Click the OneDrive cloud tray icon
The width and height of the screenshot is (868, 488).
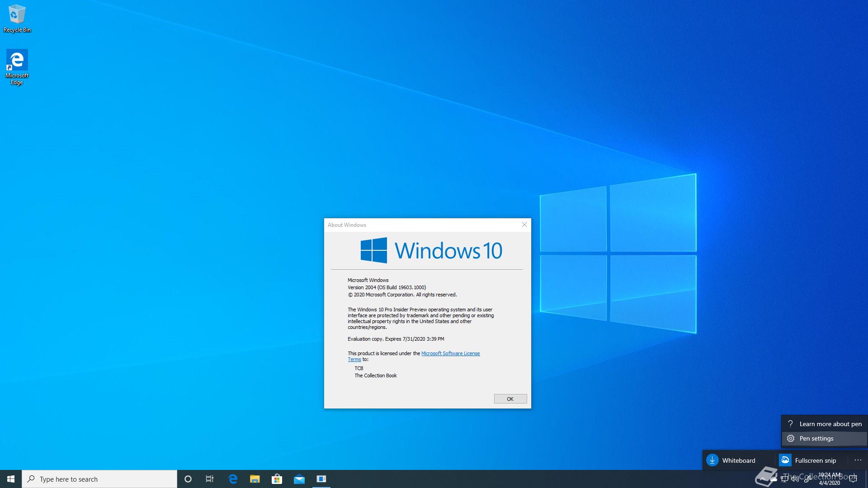click(774, 479)
